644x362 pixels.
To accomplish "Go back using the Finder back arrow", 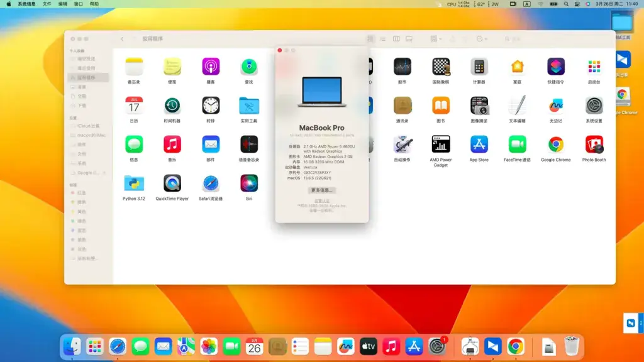I will (x=122, y=38).
